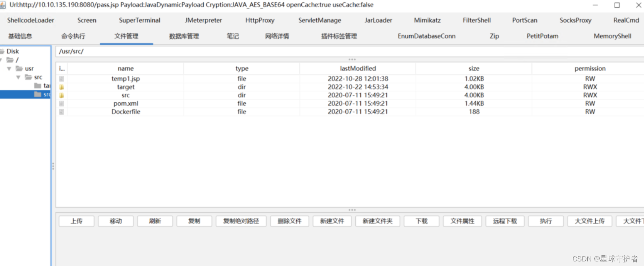Click the root folder icon in tree
Viewport: 644px width, 266px height.
tap(10, 60)
